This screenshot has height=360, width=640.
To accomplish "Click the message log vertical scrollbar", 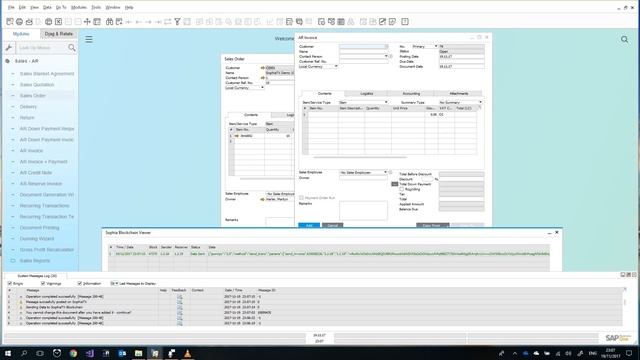I will click(624, 302).
